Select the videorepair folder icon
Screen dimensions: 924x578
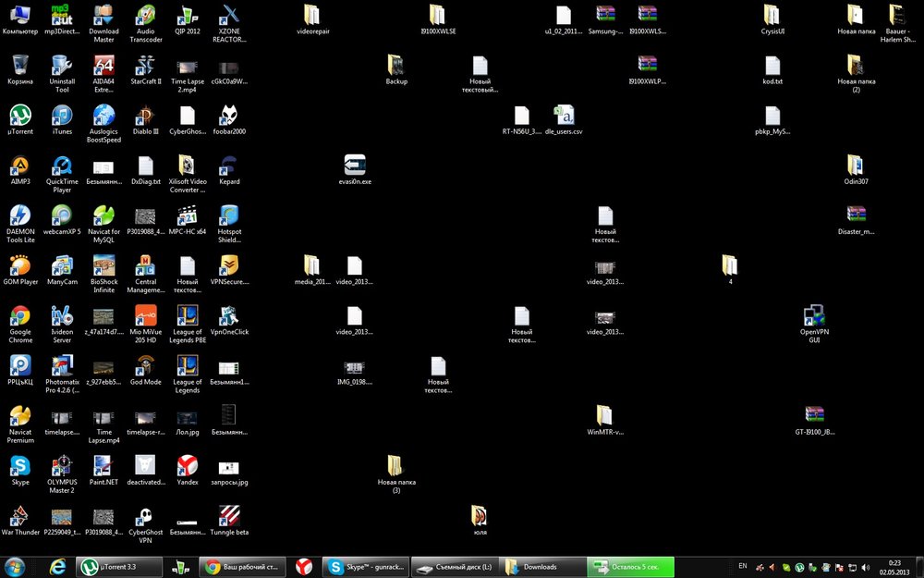click(313, 16)
